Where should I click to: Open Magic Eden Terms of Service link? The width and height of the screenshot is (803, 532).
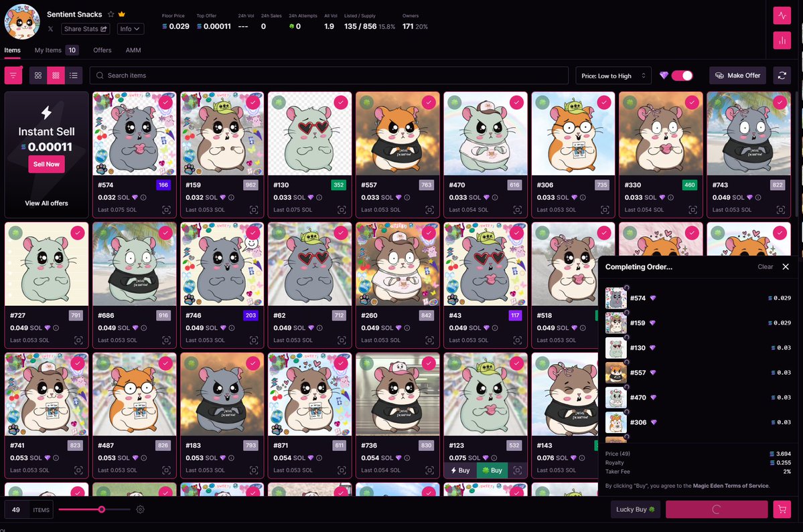(731, 486)
